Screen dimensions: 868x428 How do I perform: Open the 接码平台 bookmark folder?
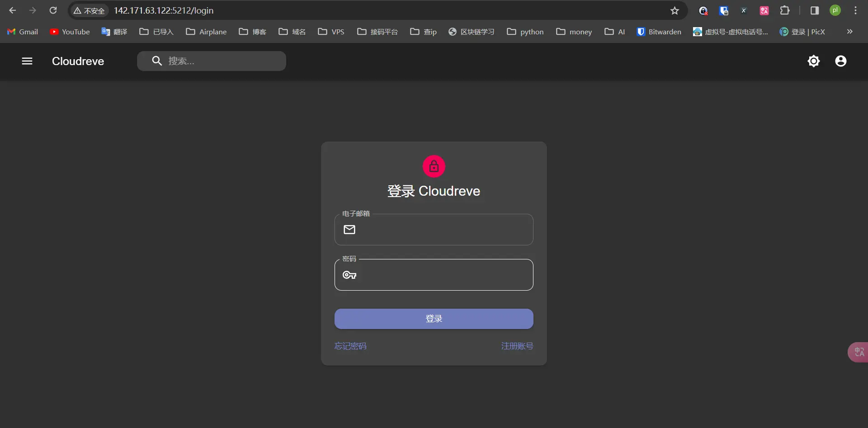378,32
